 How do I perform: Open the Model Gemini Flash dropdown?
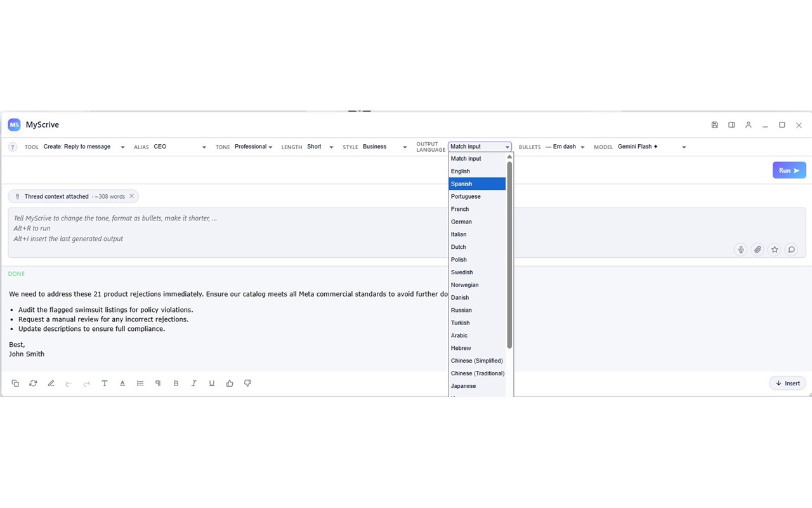click(652, 147)
